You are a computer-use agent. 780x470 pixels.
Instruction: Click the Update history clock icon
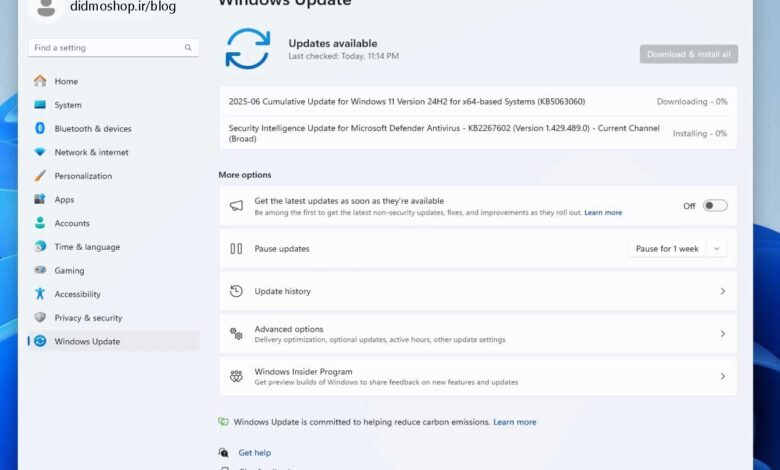coord(236,291)
